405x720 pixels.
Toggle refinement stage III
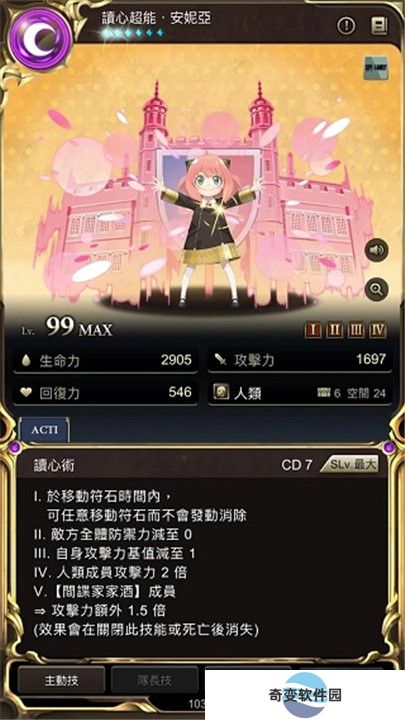click(356, 330)
